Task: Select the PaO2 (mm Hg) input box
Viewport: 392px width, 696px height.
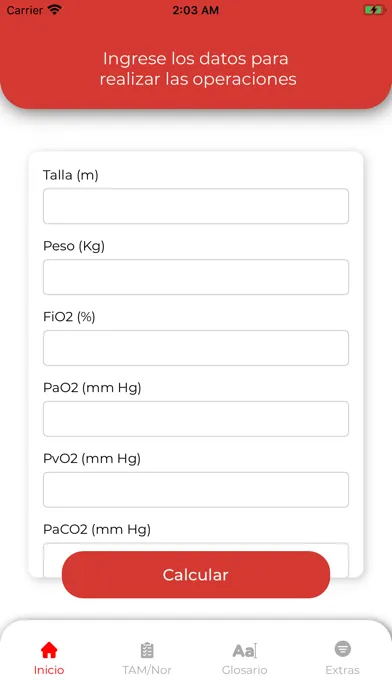Action: (196, 419)
